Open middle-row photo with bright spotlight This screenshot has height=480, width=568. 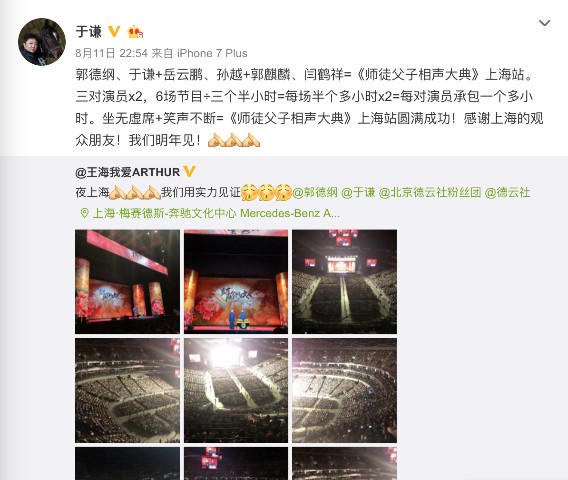[236, 390]
